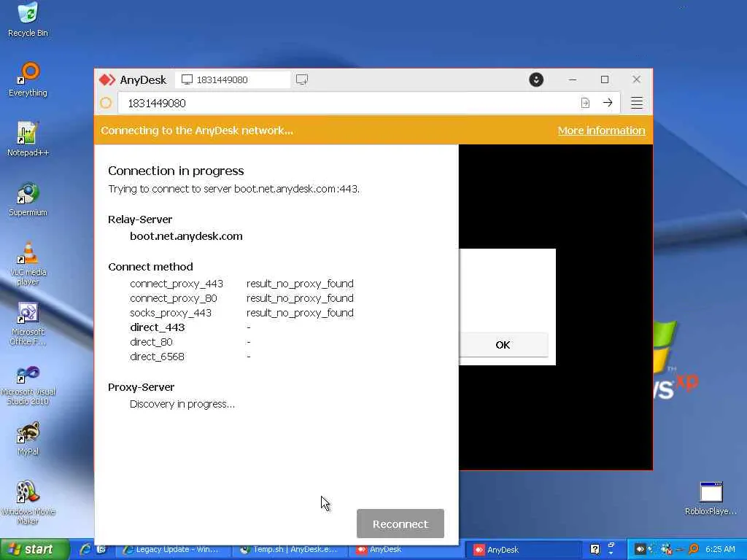Select the Supermium browser desktop icon
The width and height of the screenshot is (747, 560).
click(x=28, y=199)
